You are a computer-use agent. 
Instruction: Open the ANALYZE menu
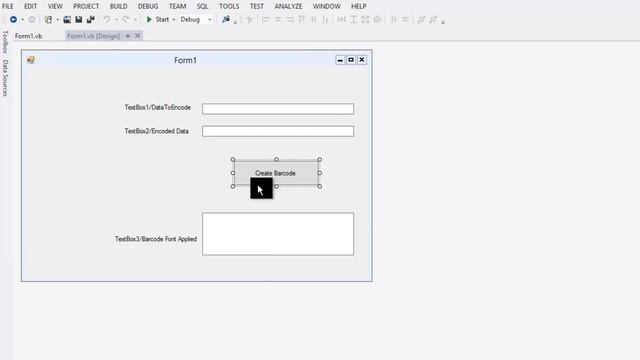click(289, 7)
